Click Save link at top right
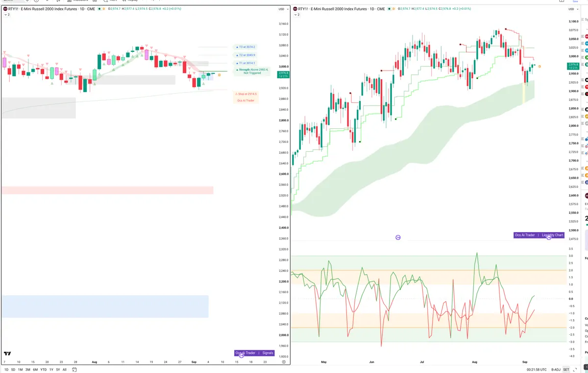 [575, 1]
